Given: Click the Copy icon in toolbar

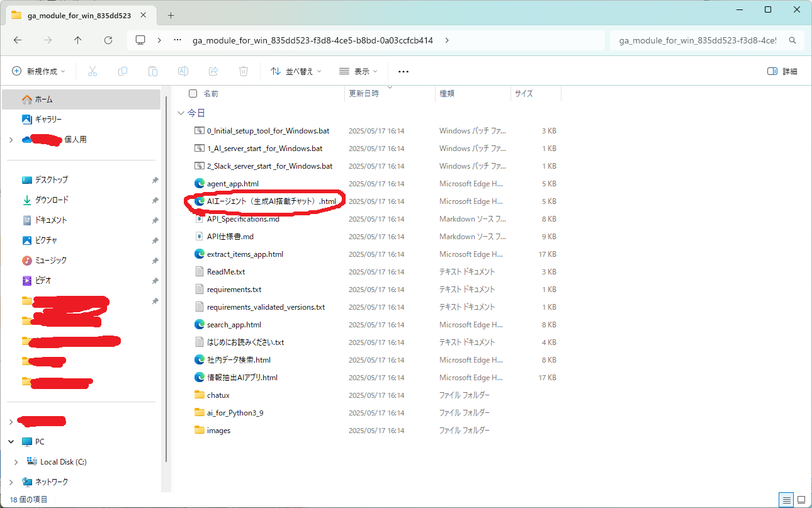Looking at the screenshot, I should point(123,71).
